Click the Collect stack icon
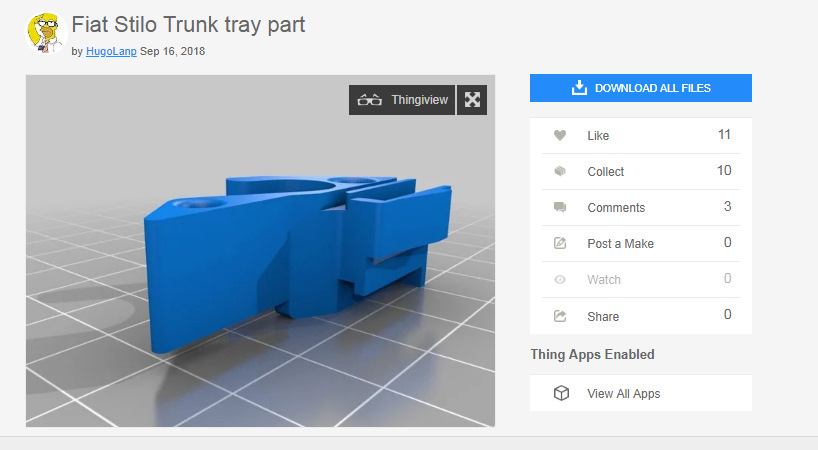This screenshot has width=818, height=450. click(x=560, y=171)
